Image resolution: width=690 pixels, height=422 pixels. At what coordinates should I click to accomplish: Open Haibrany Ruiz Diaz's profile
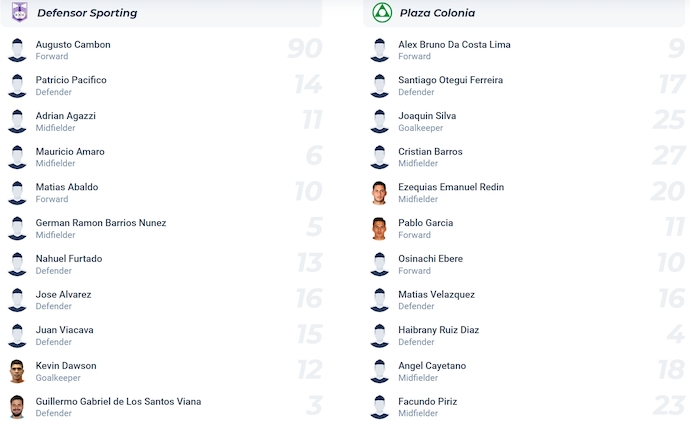tap(438, 330)
